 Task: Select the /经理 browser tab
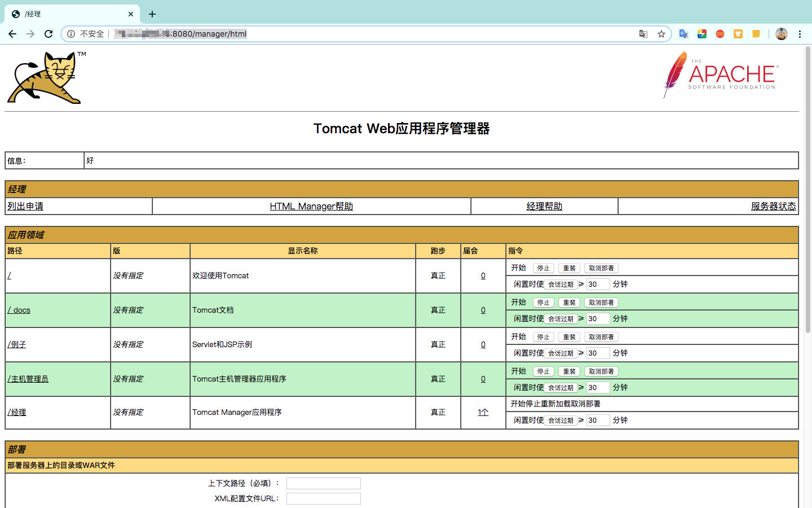pyautogui.click(x=72, y=14)
